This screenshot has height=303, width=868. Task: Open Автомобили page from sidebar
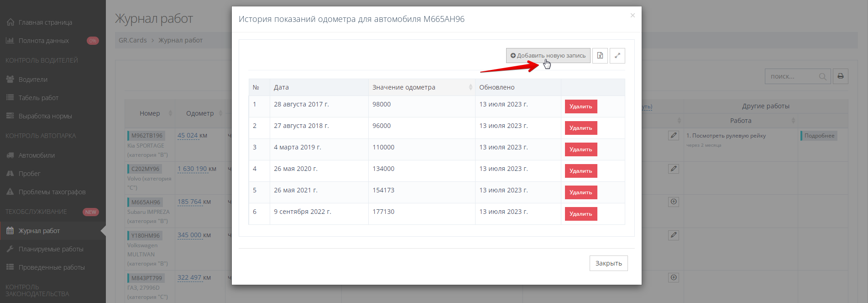pos(37,155)
